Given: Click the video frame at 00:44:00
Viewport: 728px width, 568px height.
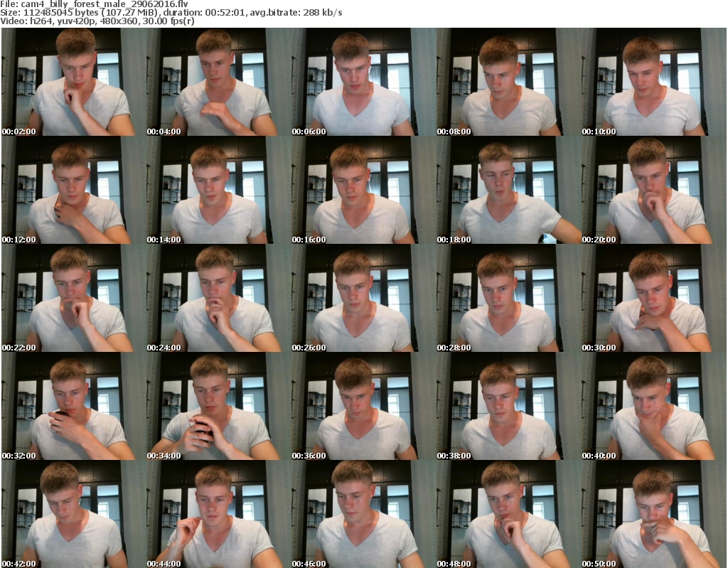Looking at the screenshot, I should [219, 514].
